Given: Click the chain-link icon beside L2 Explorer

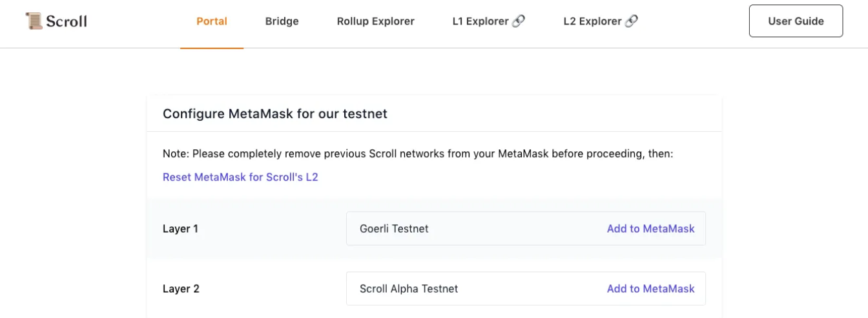Looking at the screenshot, I should point(632,21).
